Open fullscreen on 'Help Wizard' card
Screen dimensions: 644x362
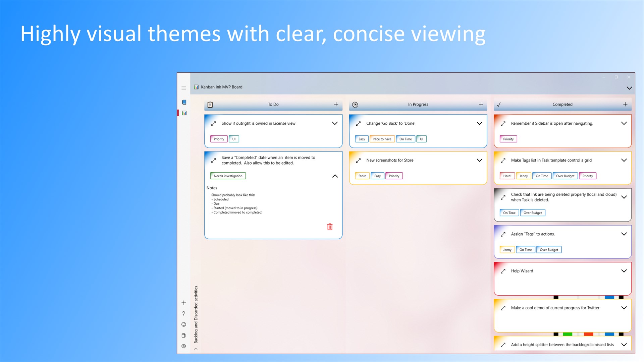[503, 271]
